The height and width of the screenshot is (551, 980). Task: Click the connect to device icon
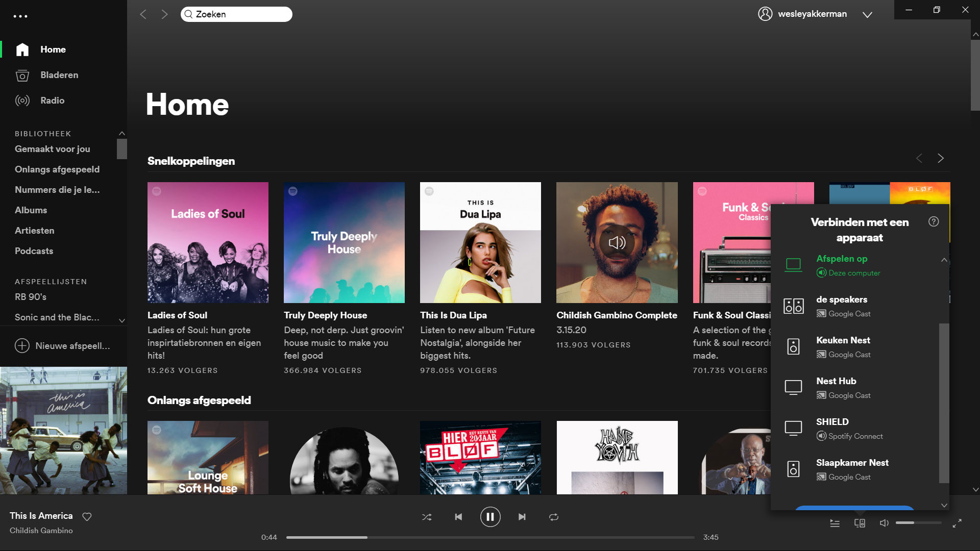(x=860, y=523)
